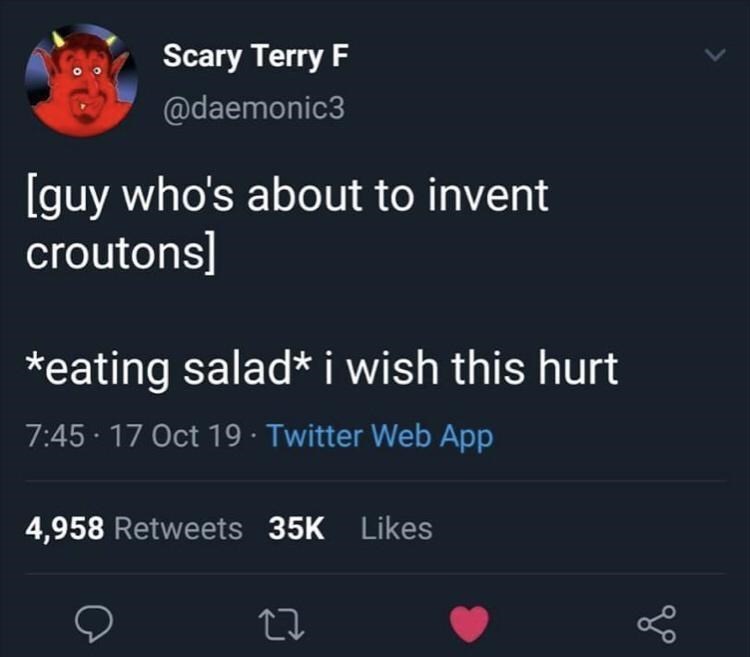
Task: Open the red devil profile avatar
Action: click(x=82, y=81)
